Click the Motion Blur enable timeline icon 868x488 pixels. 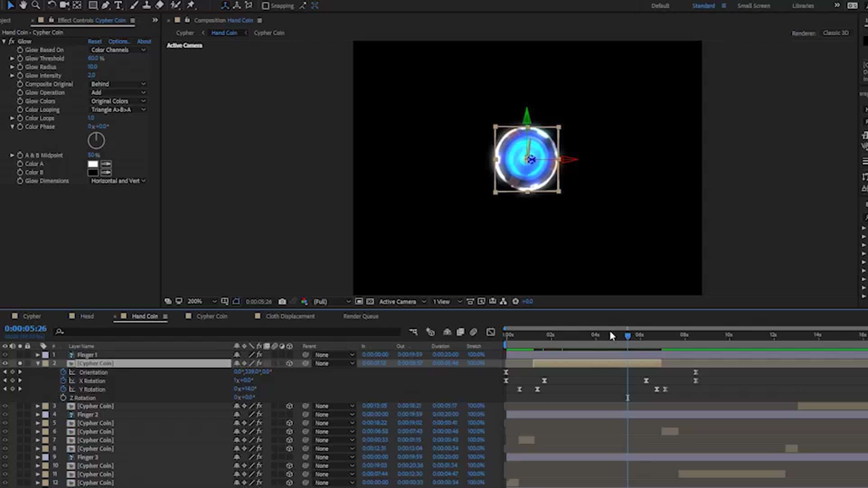pos(473,332)
